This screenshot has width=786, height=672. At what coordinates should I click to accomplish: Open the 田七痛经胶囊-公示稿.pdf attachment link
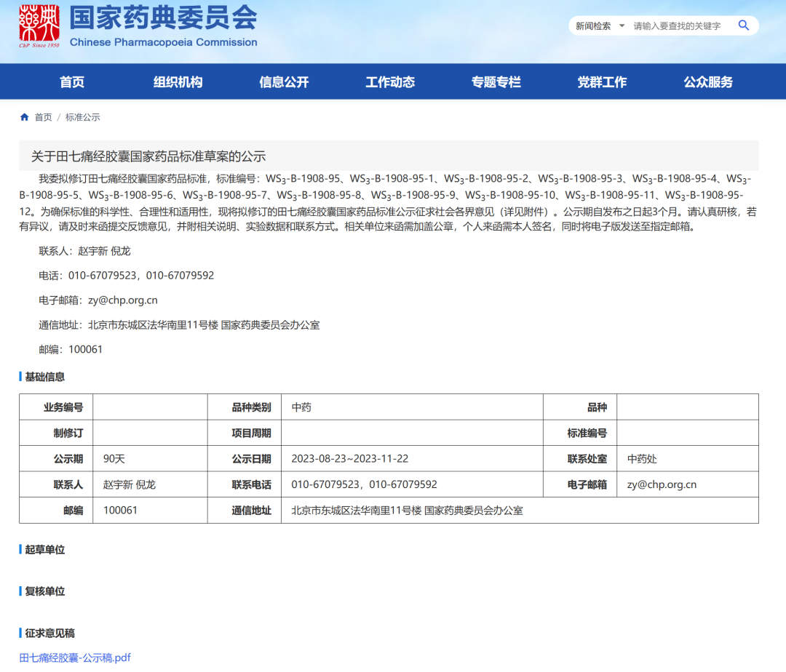point(75,657)
